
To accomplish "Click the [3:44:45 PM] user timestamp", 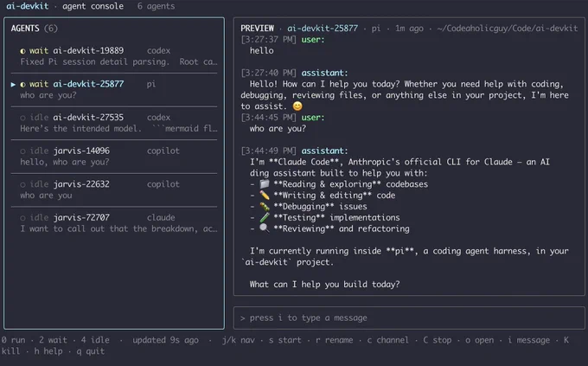I will (x=269, y=118).
